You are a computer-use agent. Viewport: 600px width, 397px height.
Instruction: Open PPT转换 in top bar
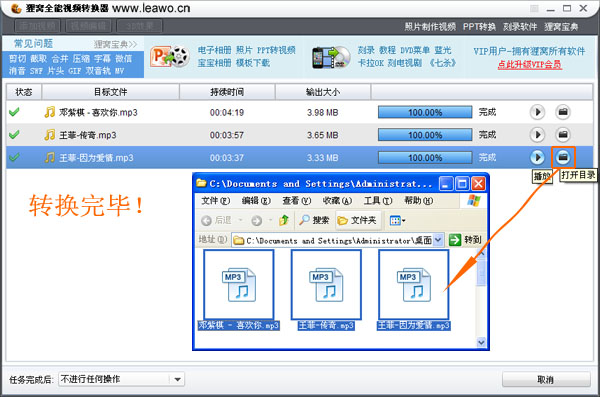pyautogui.click(x=479, y=26)
